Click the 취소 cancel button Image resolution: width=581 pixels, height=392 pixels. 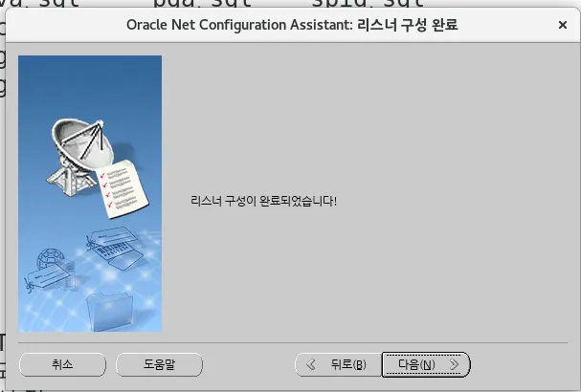tap(62, 364)
